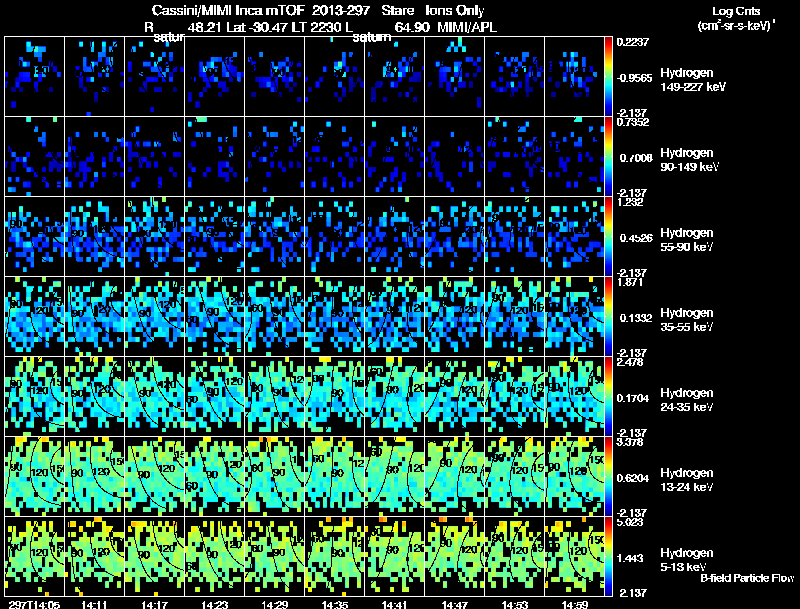
Task: Click the color bar for Hydrogen 149-227 keV
Action: (x=609, y=76)
